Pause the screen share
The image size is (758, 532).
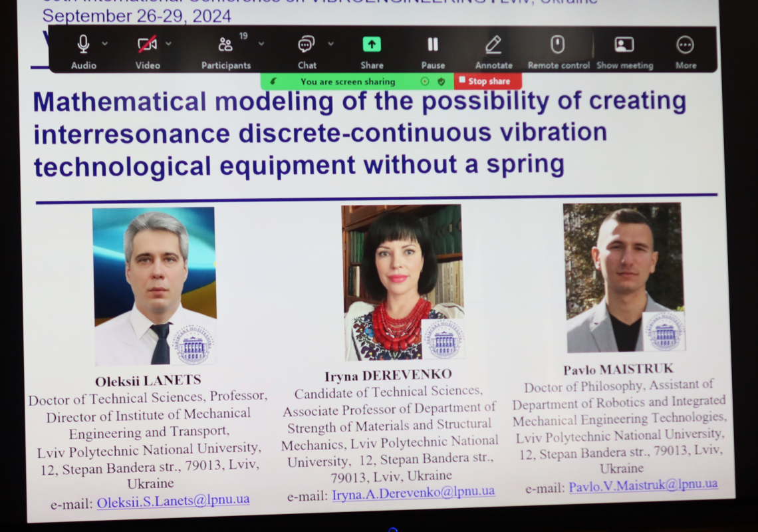click(x=433, y=45)
